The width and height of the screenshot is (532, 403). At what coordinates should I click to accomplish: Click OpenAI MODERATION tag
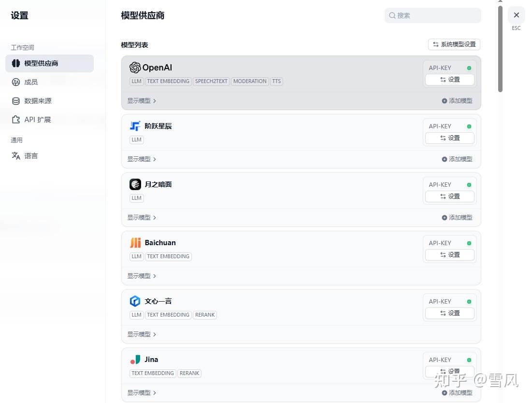click(x=250, y=82)
